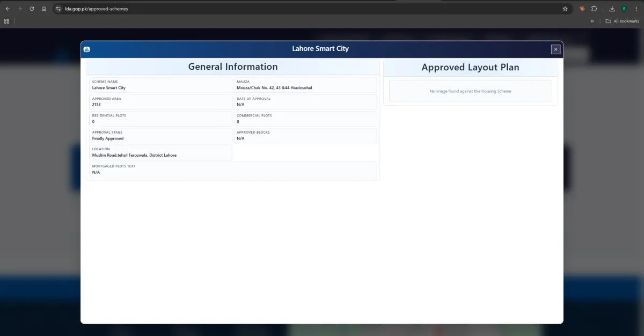Click the General Information heading
The height and width of the screenshot is (336, 644).
click(233, 67)
